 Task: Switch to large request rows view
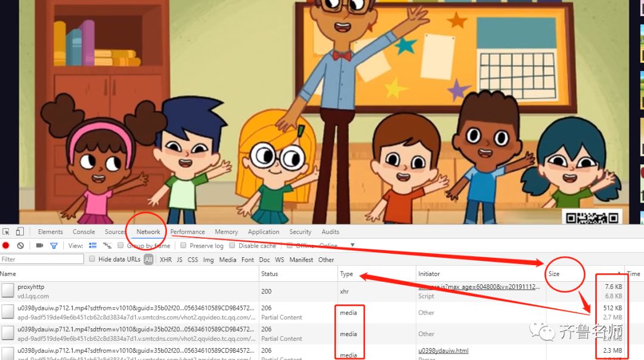93,245
